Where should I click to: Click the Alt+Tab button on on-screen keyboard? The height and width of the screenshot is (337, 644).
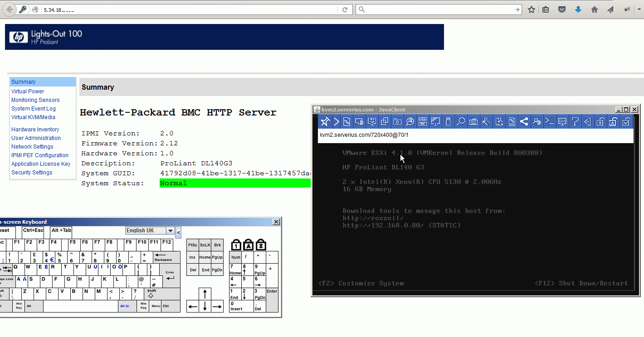coord(61,232)
